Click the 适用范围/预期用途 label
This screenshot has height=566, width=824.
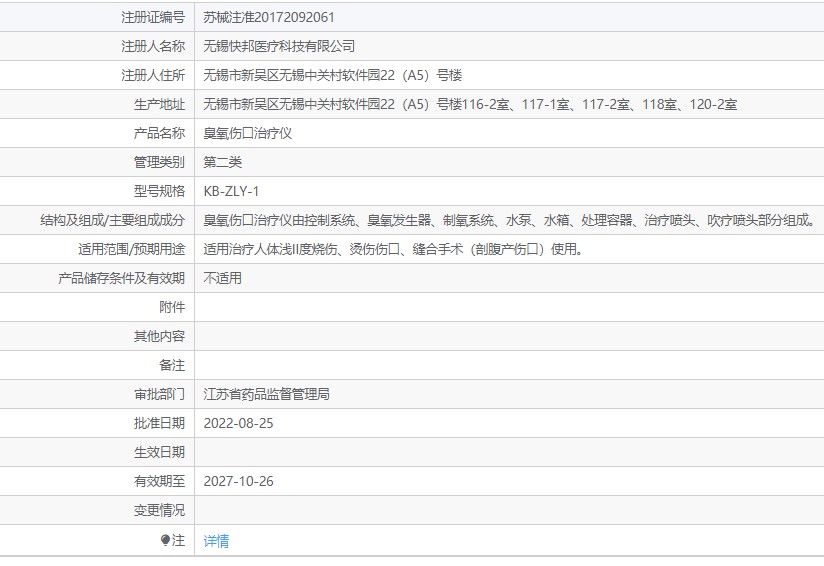(x=131, y=249)
